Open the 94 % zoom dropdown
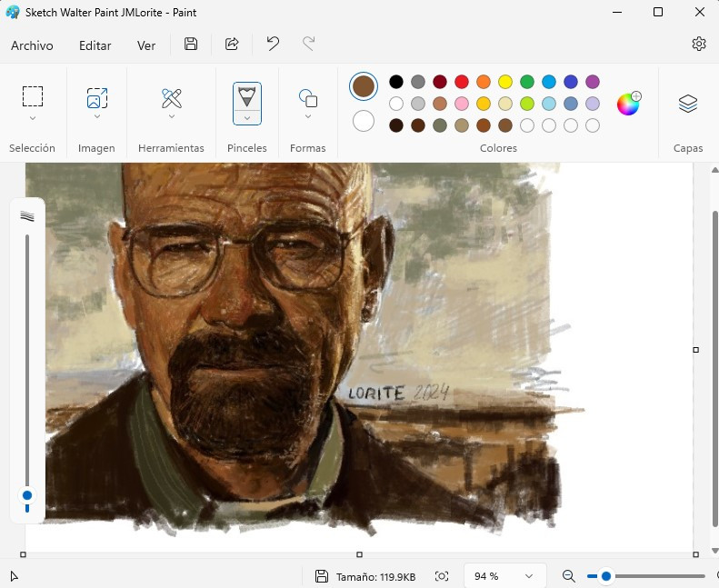Image resolution: width=719 pixels, height=588 pixels. tap(504, 576)
